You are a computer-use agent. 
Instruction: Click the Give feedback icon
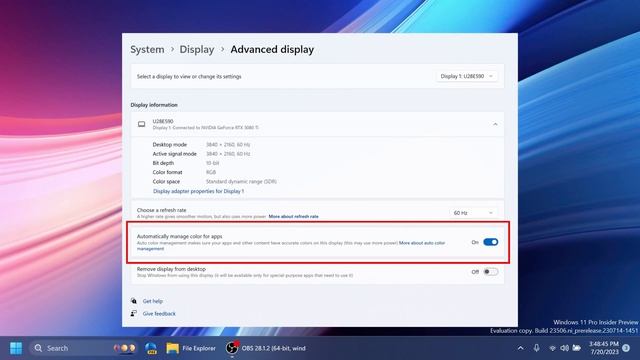[x=134, y=313]
